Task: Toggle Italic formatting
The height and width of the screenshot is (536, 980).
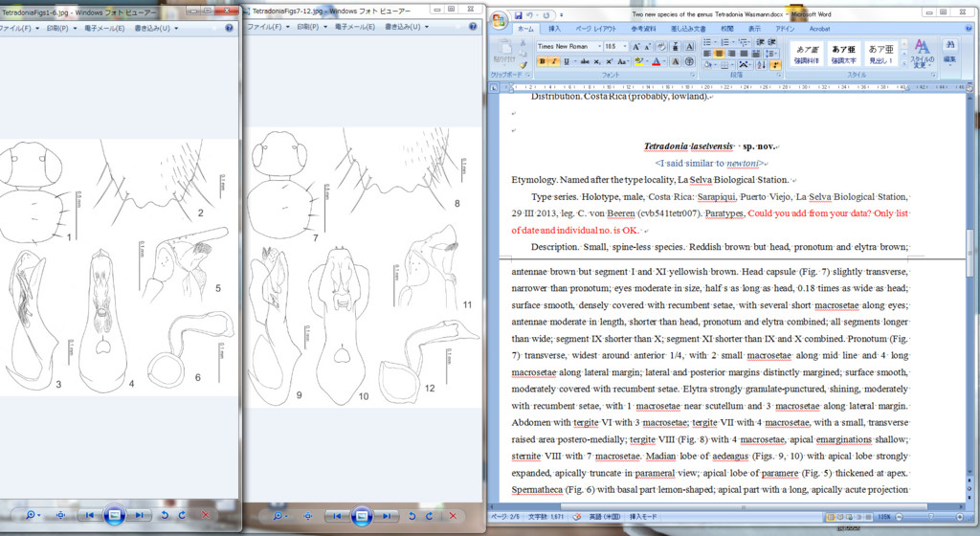Action: tap(554, 61)
